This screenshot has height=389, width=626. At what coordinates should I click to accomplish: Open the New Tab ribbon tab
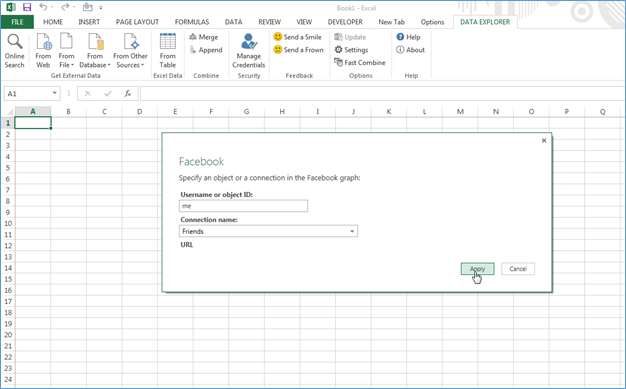tap(392, 22)
